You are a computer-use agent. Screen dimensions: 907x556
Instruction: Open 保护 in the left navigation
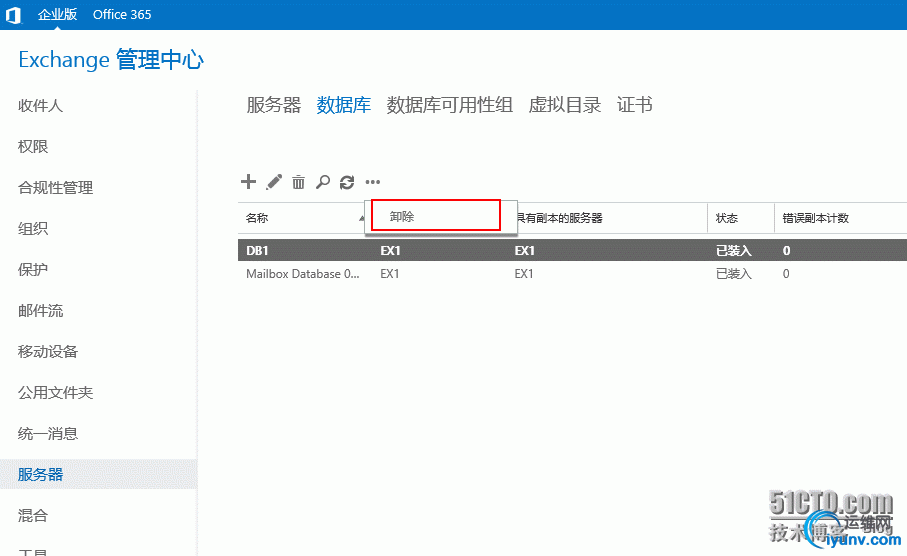pos(33,270)
